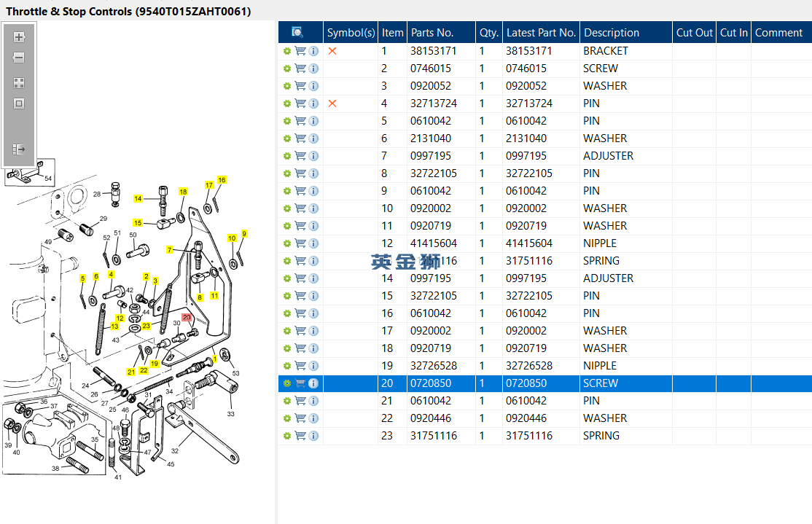This screenshot has height=524, width=812.
Task: Click latest part number 32726528
Action: click(x=529, y=366)
